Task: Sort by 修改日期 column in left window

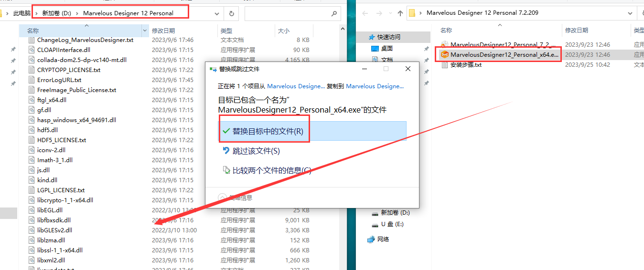Action: [163, 31]
